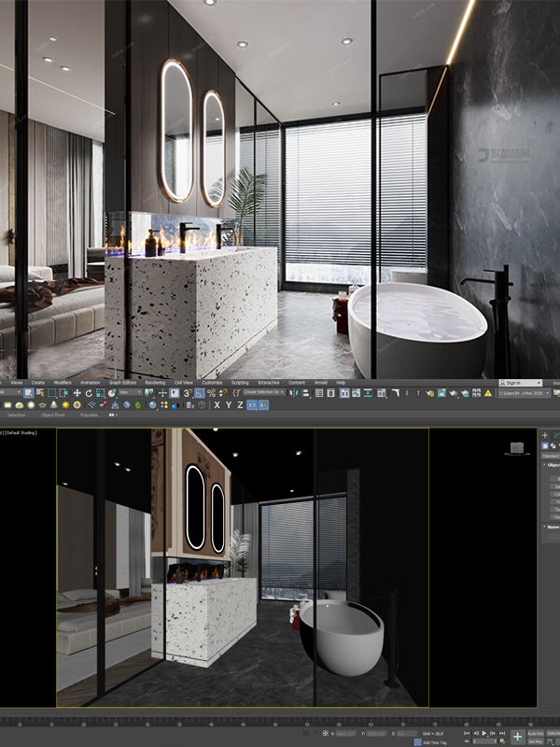Open the Graph Editors menu
Viewport: 560px width, 747px height.
pyautogui.click(x=123, y=383)
